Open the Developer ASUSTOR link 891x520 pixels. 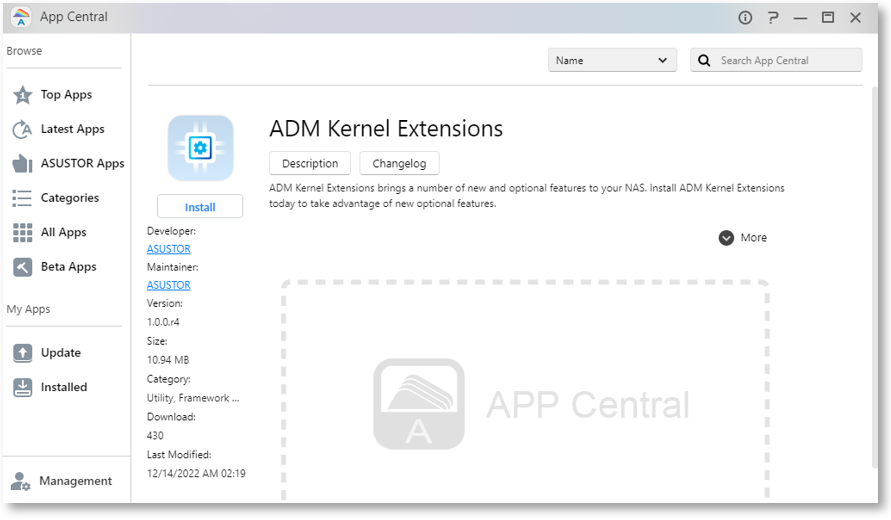(169, 249)
